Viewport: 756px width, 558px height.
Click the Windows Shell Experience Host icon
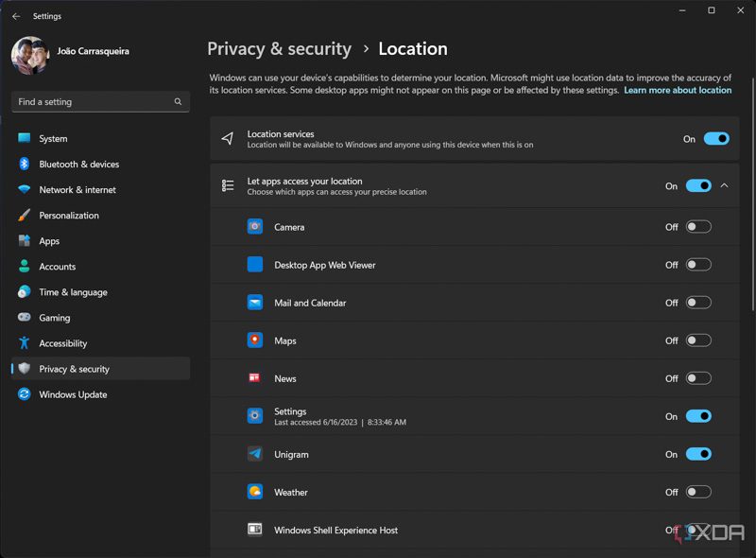255,530
